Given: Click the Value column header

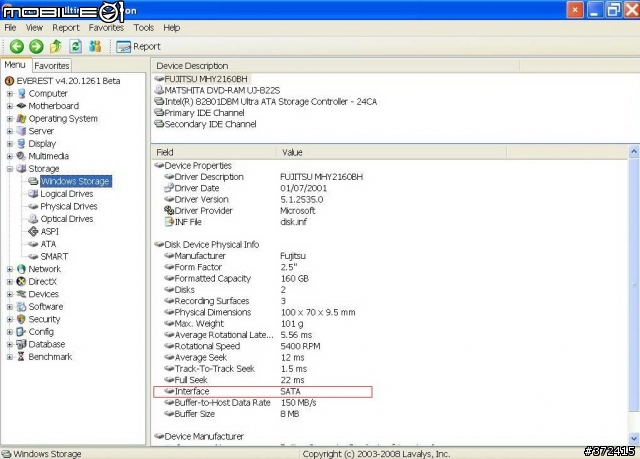Looking at the screenshot, I should click(392, 152).
